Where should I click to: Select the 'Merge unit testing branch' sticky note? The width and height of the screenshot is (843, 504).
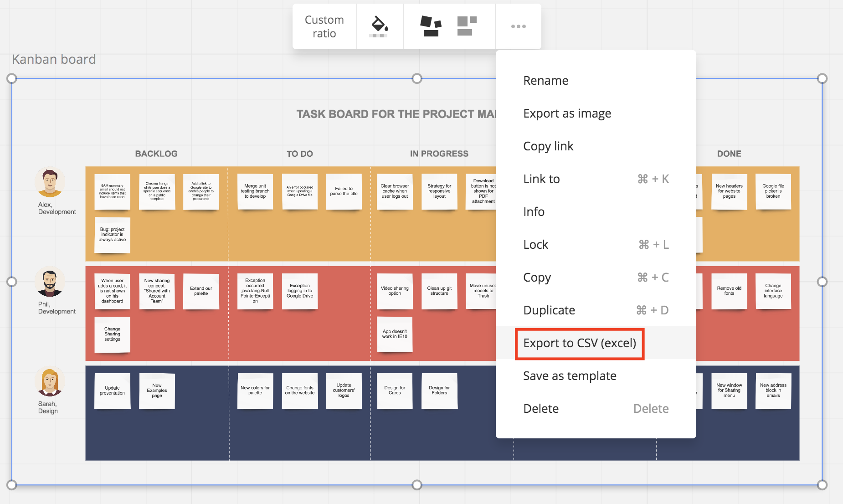coord(255,191)
